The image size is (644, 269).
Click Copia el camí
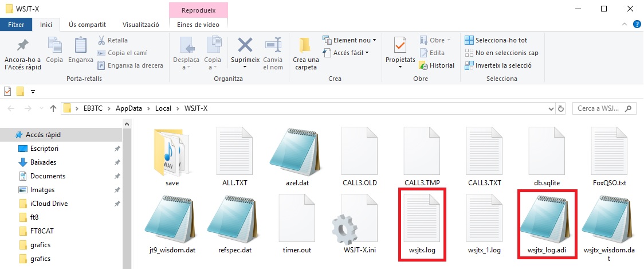tap(121, 53)
